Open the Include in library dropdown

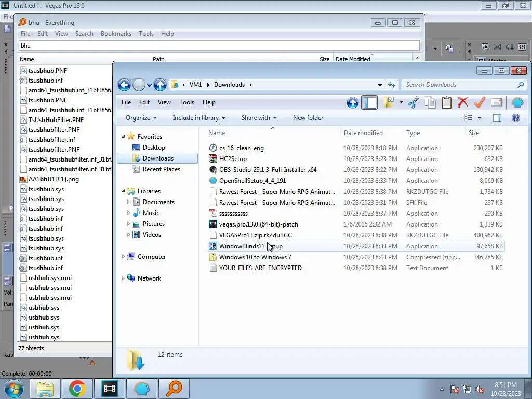[199, 118]
